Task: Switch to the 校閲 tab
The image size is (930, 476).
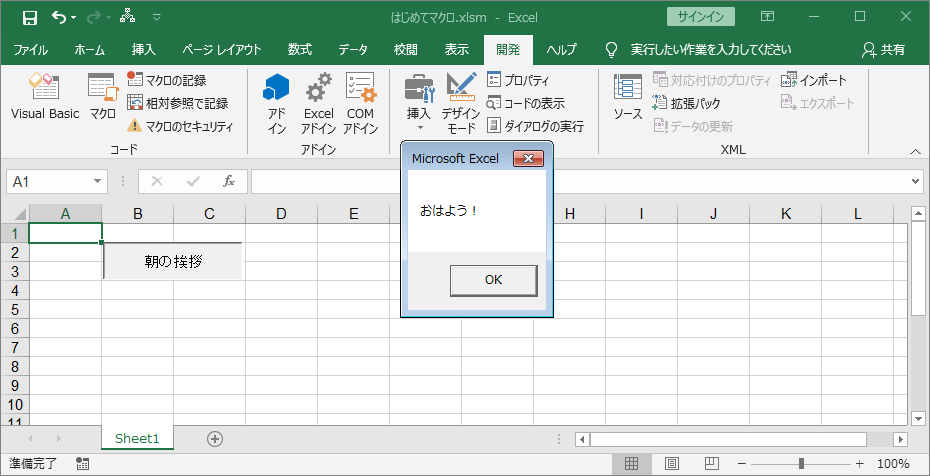Action: point(406,50)
